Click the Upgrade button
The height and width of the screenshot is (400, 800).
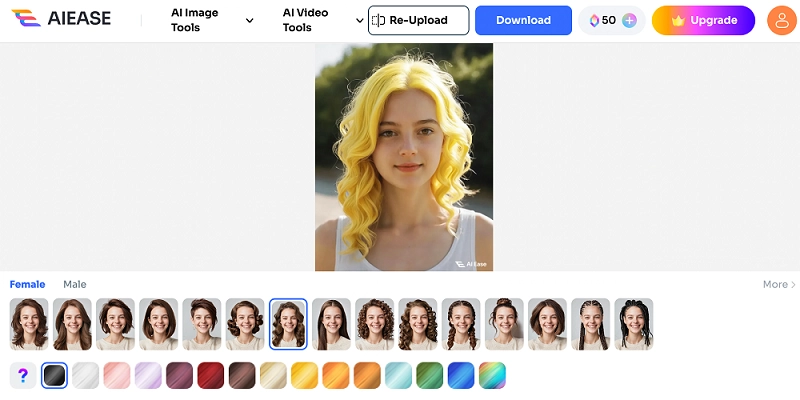click(703, 20)
